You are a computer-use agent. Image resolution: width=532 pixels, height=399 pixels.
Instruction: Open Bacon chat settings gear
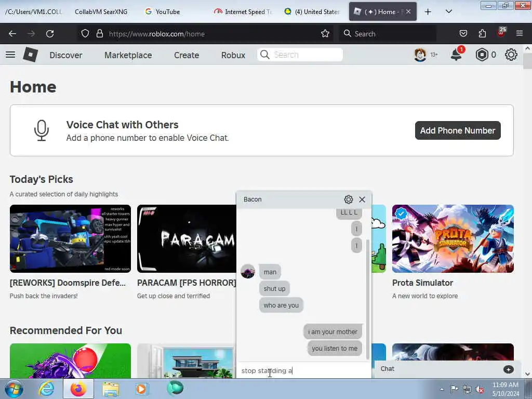(x=349, y=199)
